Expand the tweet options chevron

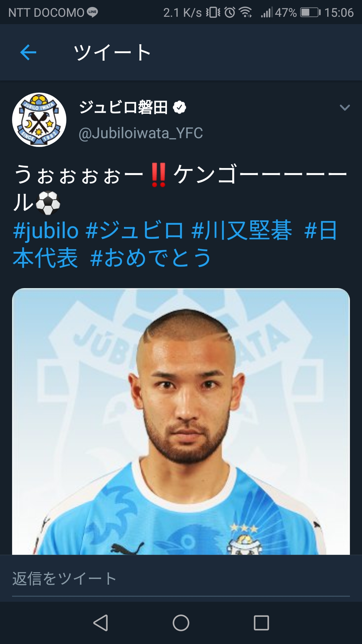[x=345, y=108]
